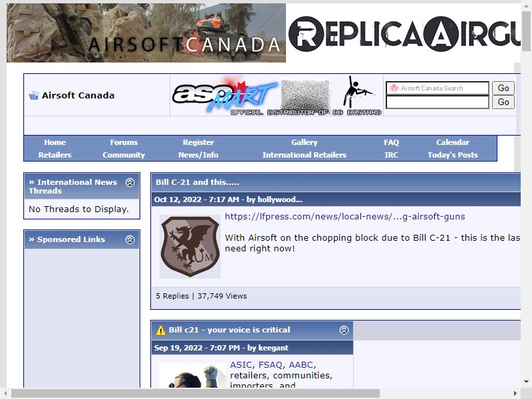Open the Gallery menu item
The width and height of the screenshot is (532, 399).
pyautogui.click(x=305, y=142)
